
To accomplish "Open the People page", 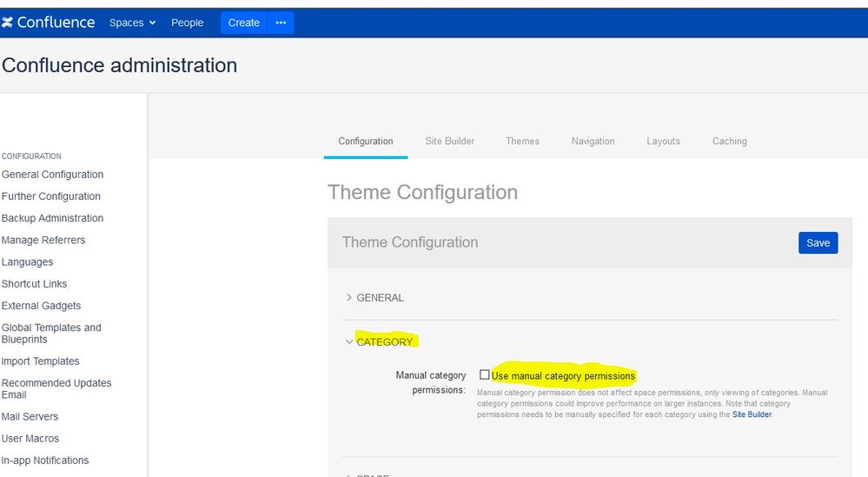I will coord(187,23).
